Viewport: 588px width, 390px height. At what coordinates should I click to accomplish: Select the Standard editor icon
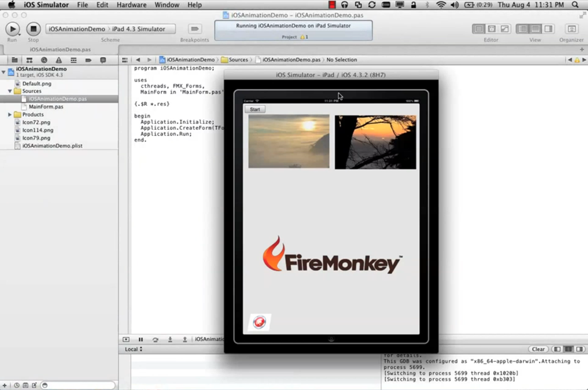coord(478,29)
